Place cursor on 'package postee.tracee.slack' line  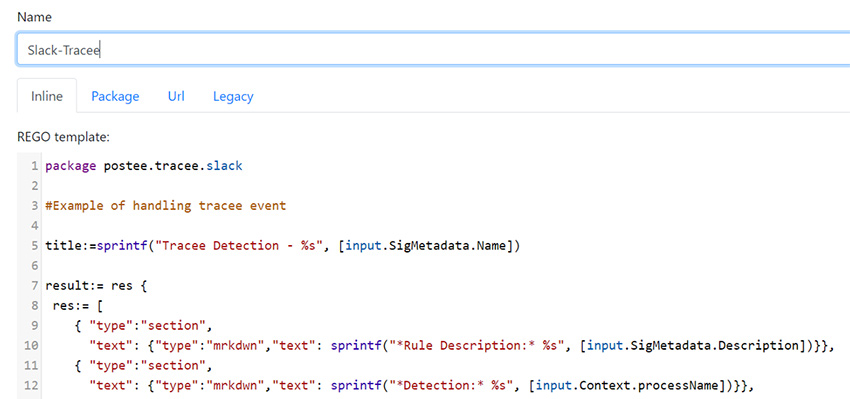tap(144, 166)
